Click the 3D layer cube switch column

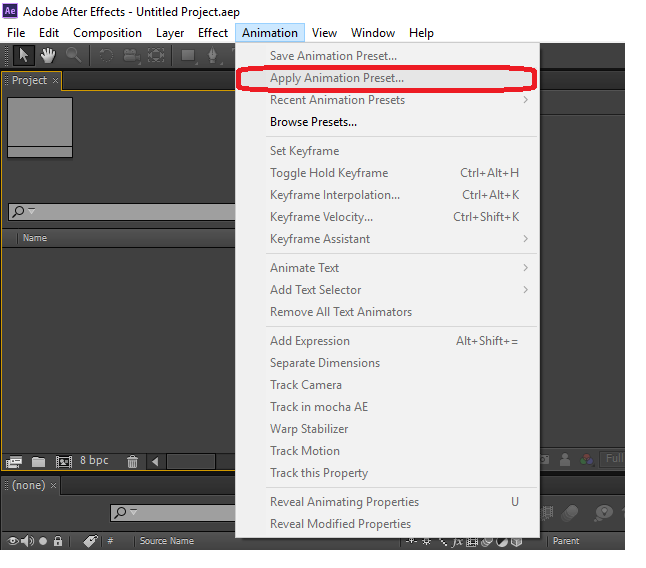point(516,542)
